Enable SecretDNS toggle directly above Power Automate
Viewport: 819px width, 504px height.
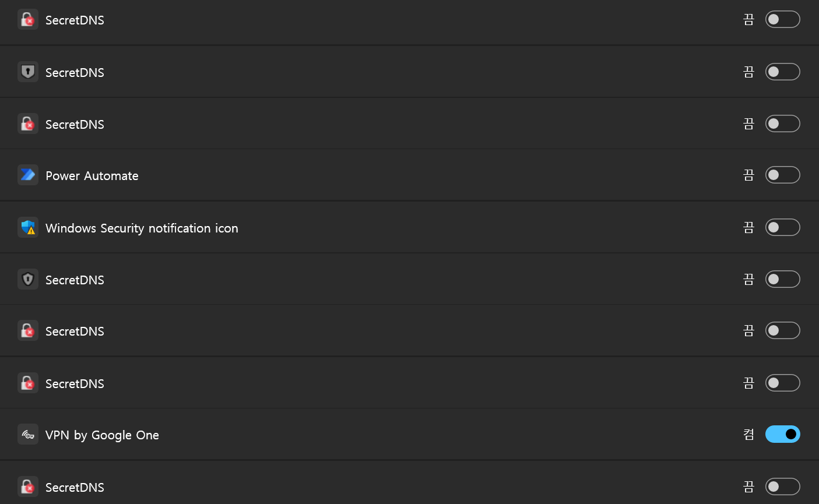pos(782,124)
